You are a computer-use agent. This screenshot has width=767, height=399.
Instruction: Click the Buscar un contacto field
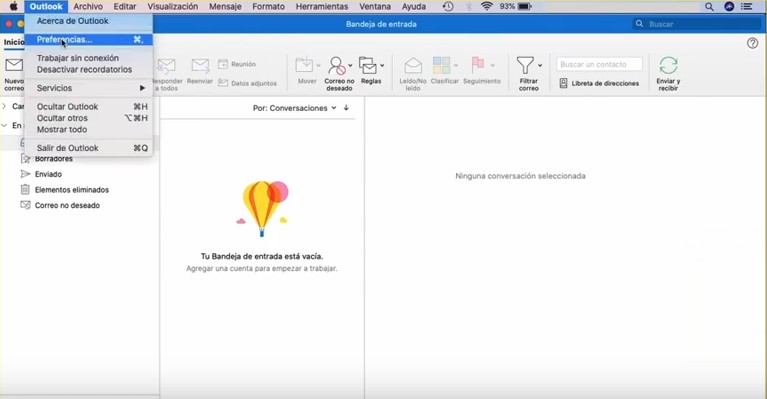(599, 64)
